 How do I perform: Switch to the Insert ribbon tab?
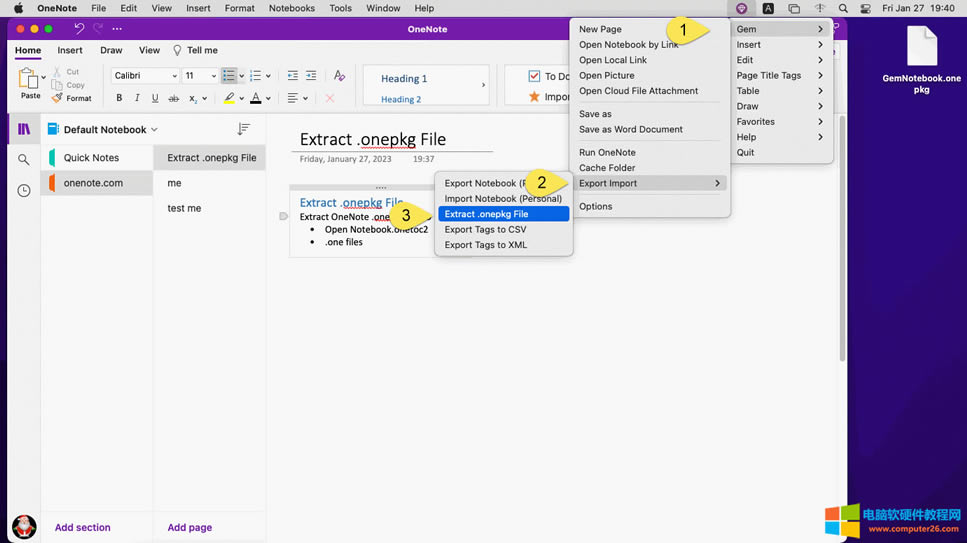[70, 50]
